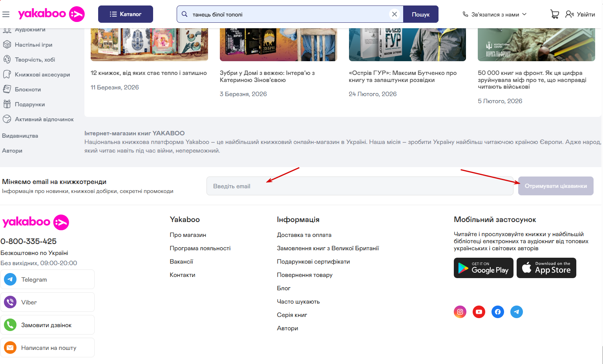Viewport: 603px width, 364px height.
Task: Open Подарунки category
Action: point(24,104)
